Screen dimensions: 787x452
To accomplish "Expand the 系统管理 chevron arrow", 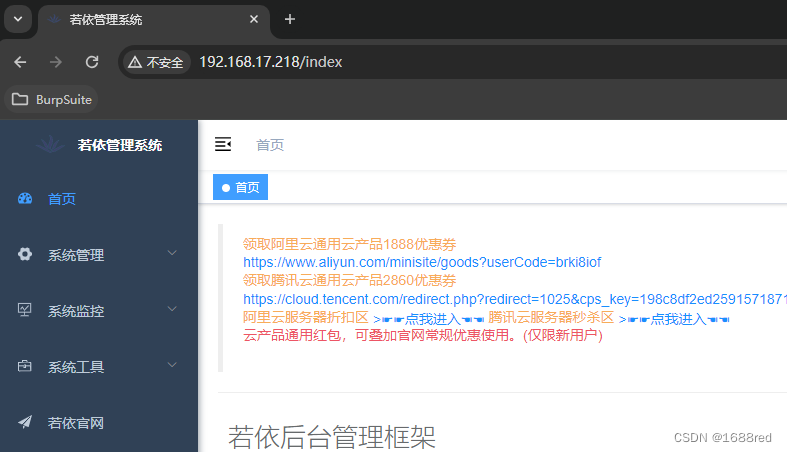I will click(172, 253).
